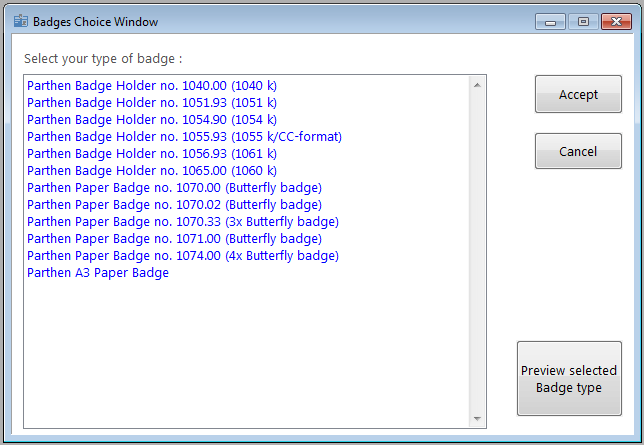644x445 pixels.
Task: Pick Badge Holder no. 1055.93 CC-format
Action: [184, 136]
